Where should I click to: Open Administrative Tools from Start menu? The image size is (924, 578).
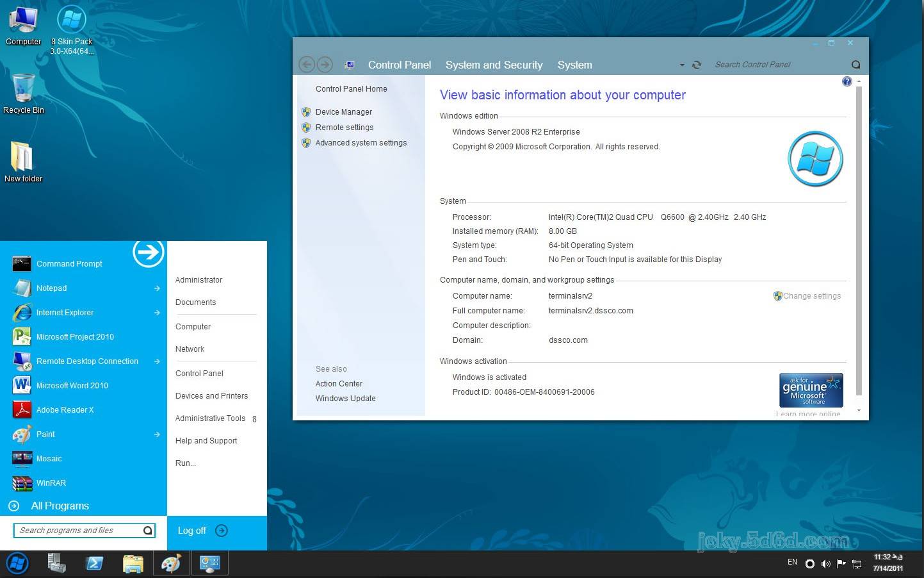pos(210,418)
